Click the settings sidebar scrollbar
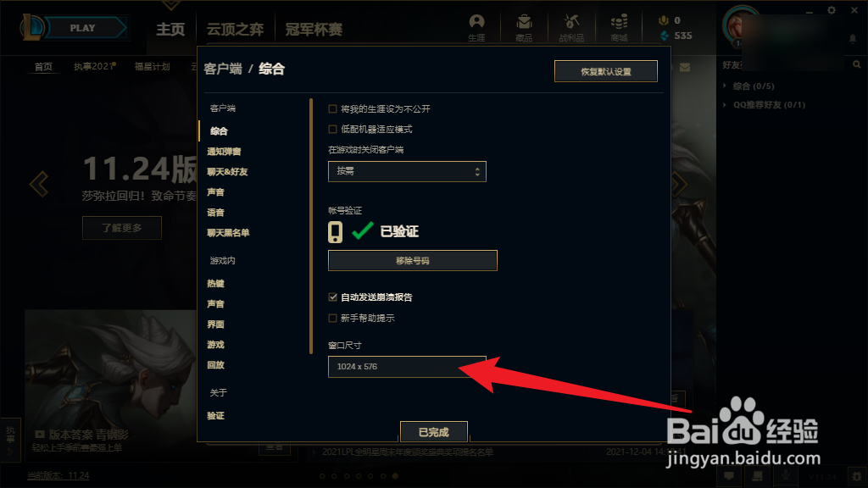 311,225
